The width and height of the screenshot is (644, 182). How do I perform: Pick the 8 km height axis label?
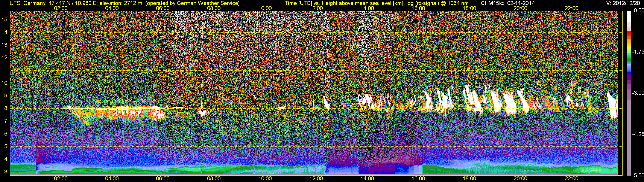(6, 109)
